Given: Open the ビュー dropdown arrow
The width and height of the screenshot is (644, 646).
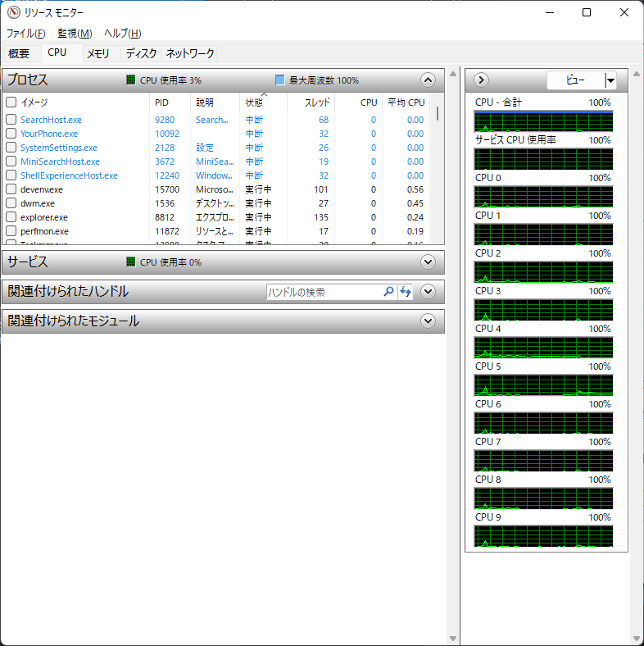Looking at the screenshot, I should (611, 80).
